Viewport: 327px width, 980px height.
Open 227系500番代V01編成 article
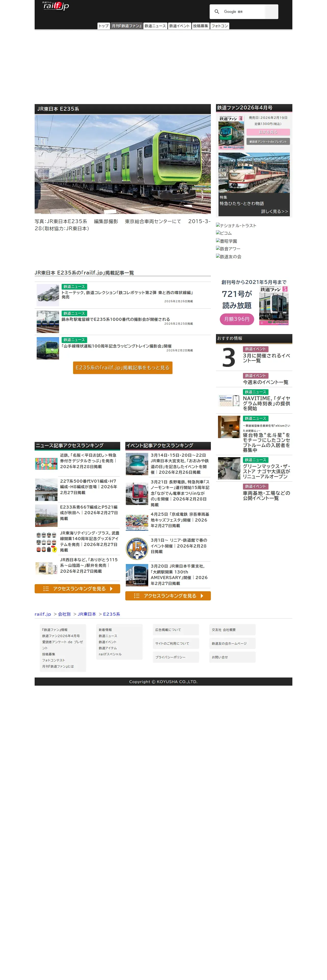click(89, 487)
